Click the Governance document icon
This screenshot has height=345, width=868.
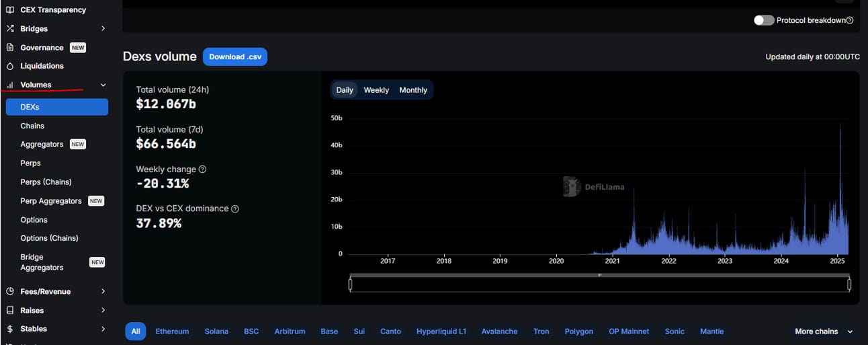click(x=9, y=48)
